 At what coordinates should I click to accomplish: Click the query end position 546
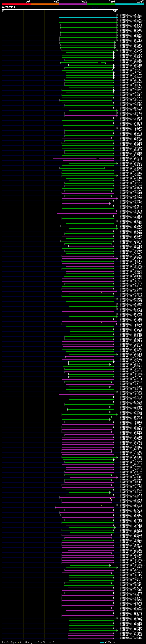[115, 11]
